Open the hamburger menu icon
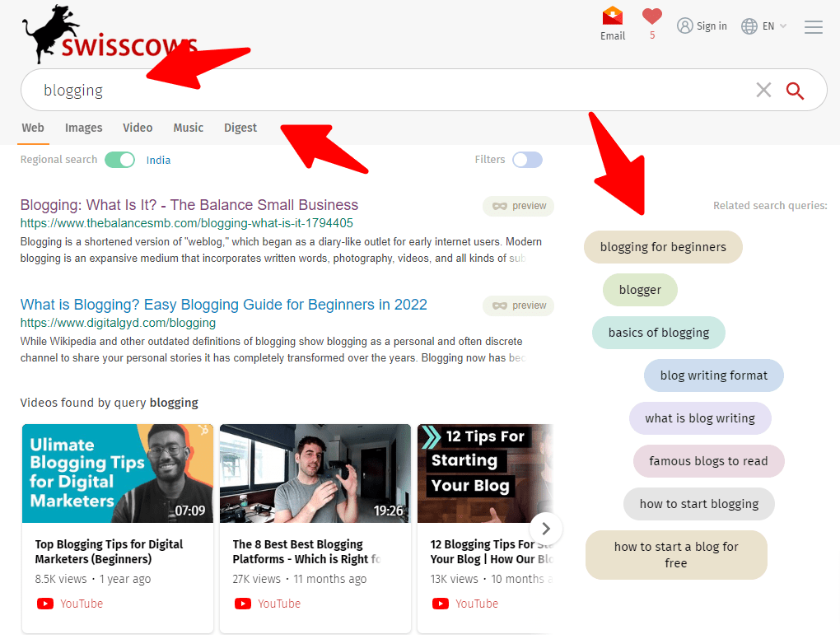Viewport: 840px width, 639px height. click(813, 27)
